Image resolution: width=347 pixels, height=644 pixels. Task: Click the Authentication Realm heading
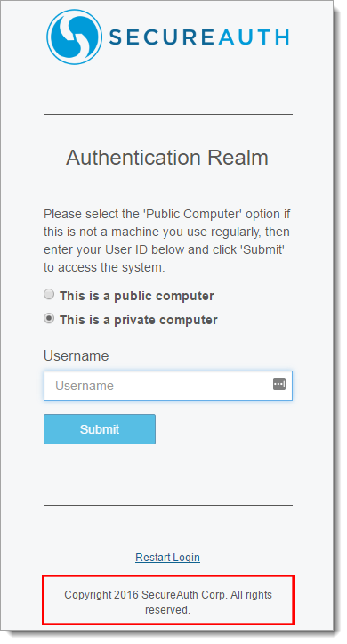(x=167, y=158)
